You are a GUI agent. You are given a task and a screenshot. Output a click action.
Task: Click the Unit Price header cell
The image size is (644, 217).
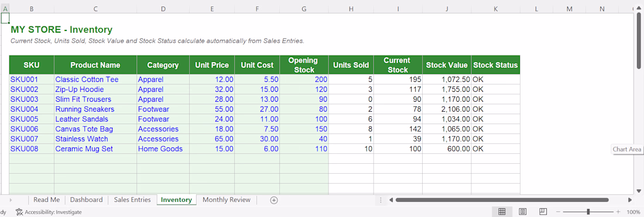pyautogui.click(x=212, y=65)
